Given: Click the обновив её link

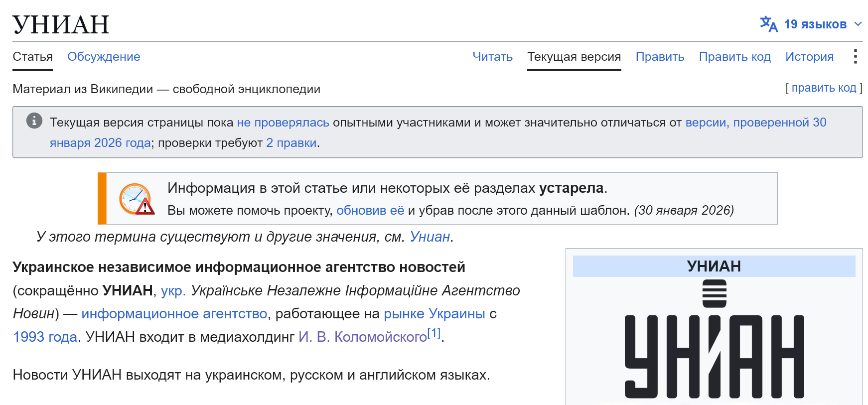Looking at the screenshot, I should (370, 210).
